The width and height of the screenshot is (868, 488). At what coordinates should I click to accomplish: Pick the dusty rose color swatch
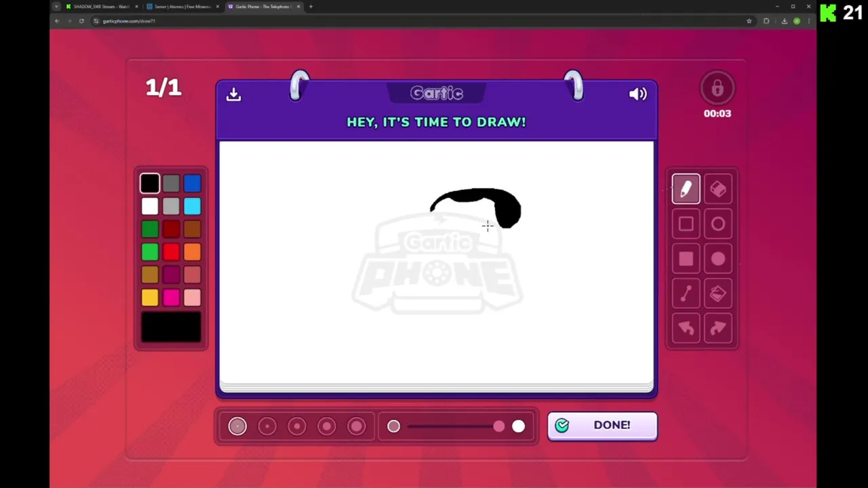[x=192, y=274]
